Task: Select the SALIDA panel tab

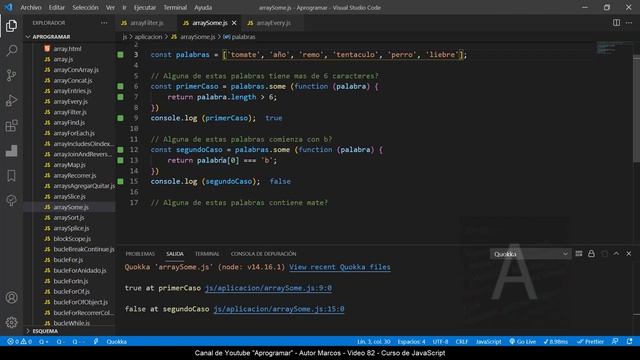Action: [x=175, y=254]
